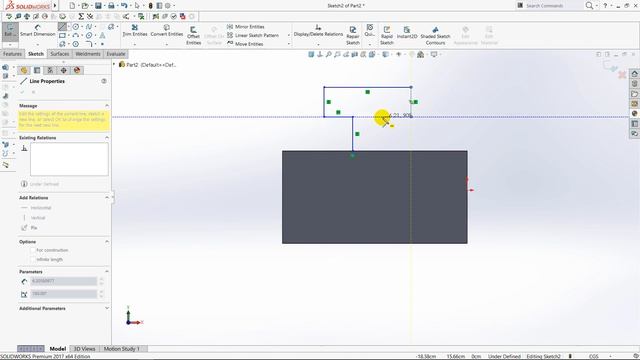
Task: Click Linear Sketch Pattern
Action: 253,35
